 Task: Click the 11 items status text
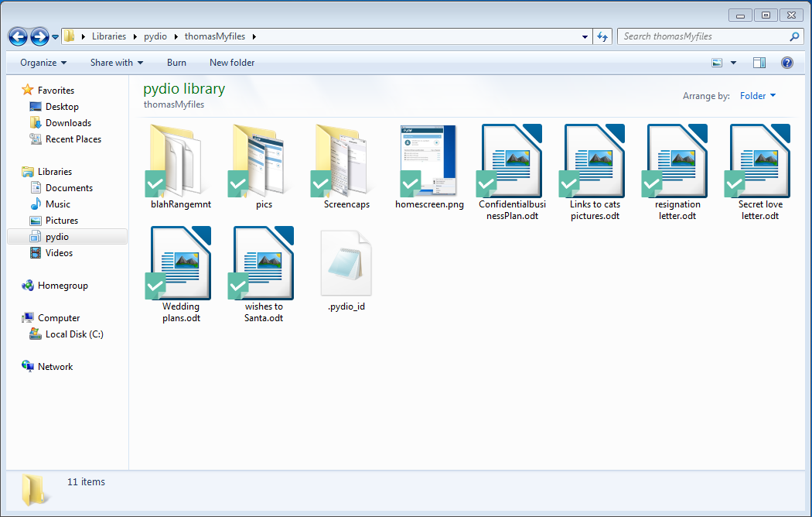coord(86,481)
